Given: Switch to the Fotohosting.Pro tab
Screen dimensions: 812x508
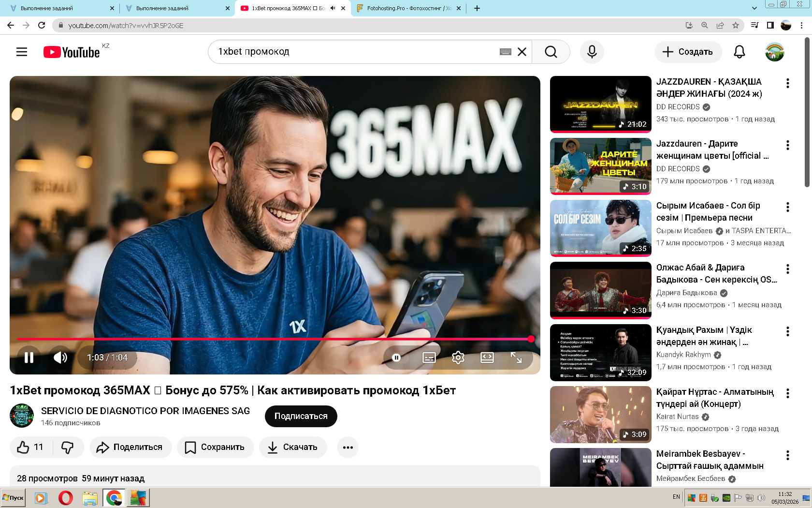Looking at the screenshot, I should (x=406, y=8).
